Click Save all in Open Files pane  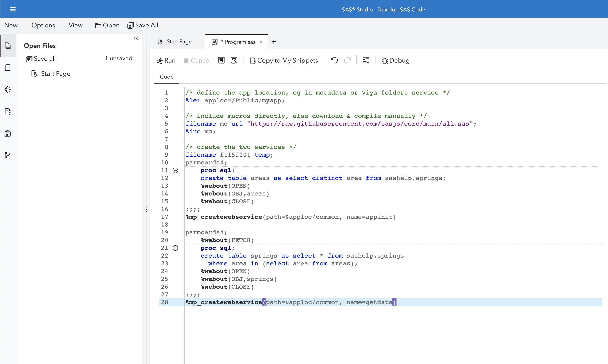(x=41, y=59)
